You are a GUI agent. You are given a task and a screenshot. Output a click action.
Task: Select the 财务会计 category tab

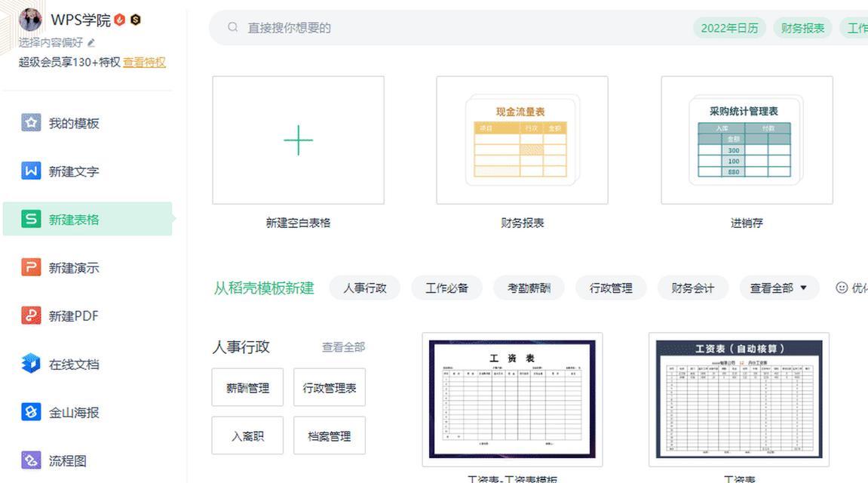[x=692, y=288]
